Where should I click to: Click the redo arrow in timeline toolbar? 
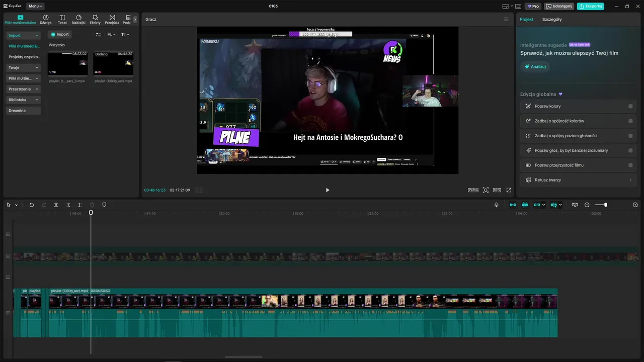[44, 205]
